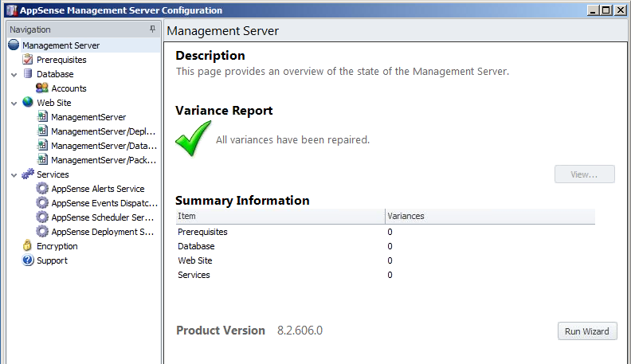The height and width of the screenshot is (364, 631).
Task: Select the Services node
Action: [53, 174]
